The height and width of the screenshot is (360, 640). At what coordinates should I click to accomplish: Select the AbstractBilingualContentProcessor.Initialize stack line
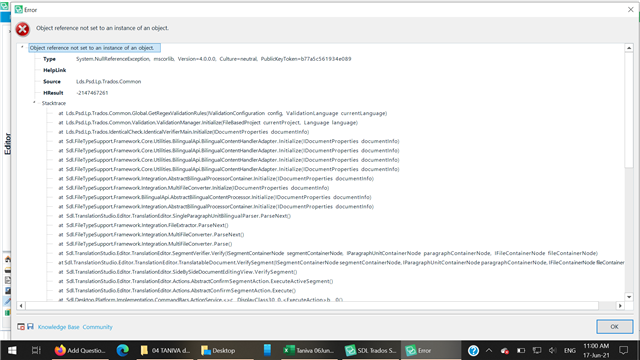[215, 197]
